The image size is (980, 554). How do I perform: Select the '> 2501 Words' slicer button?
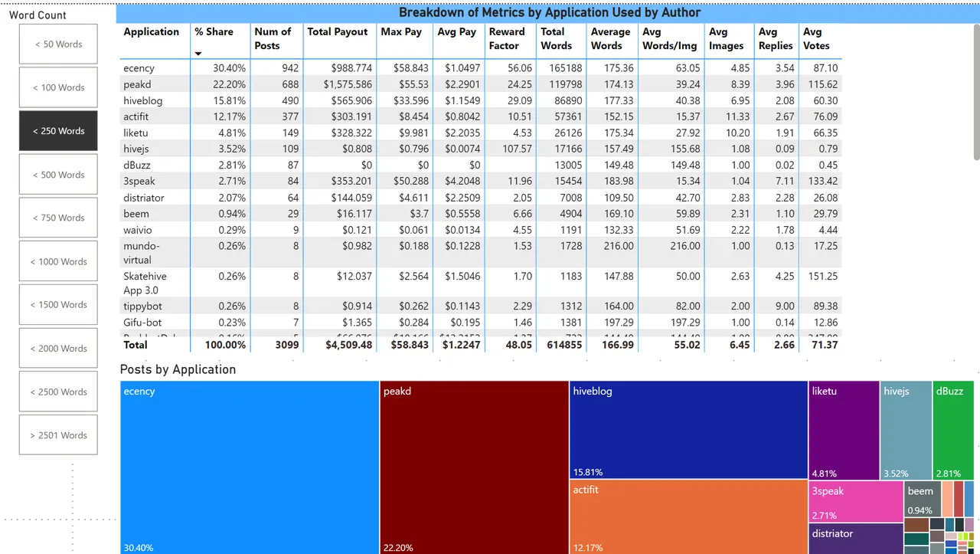pyautogui.click(x=58, y=434)
